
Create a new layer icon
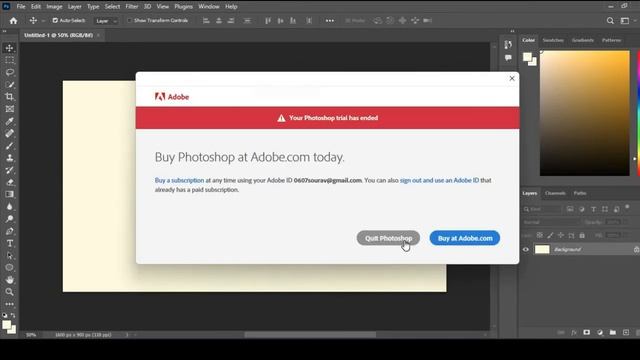(626, 333)
